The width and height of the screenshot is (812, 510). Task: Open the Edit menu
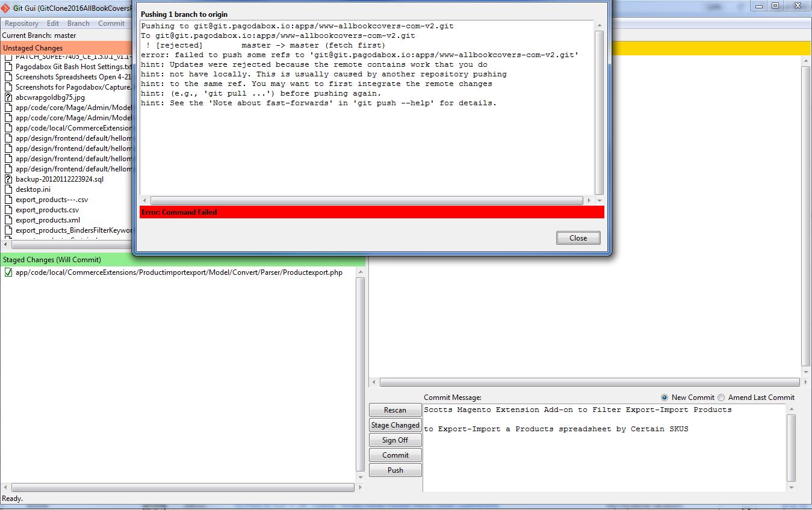tap(53, 23)
